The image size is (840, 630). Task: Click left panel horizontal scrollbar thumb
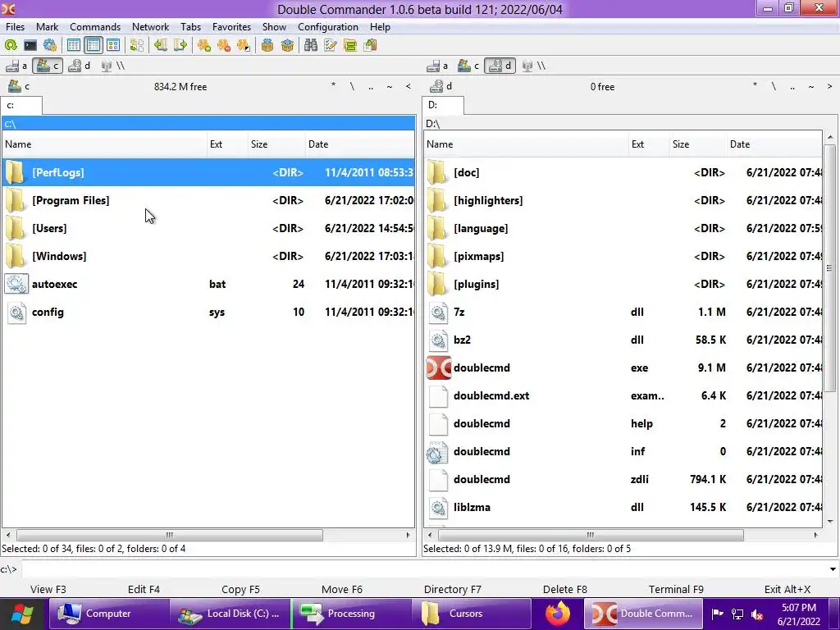click(169, 535)
